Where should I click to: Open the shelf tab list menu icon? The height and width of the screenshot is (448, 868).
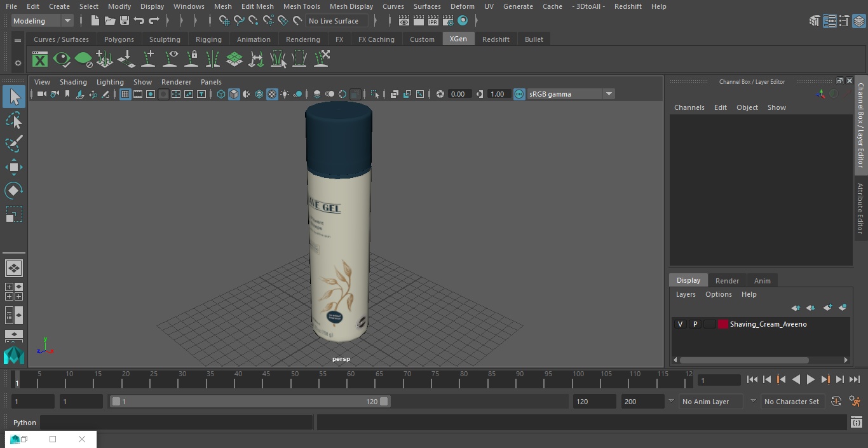pos(18,40)
